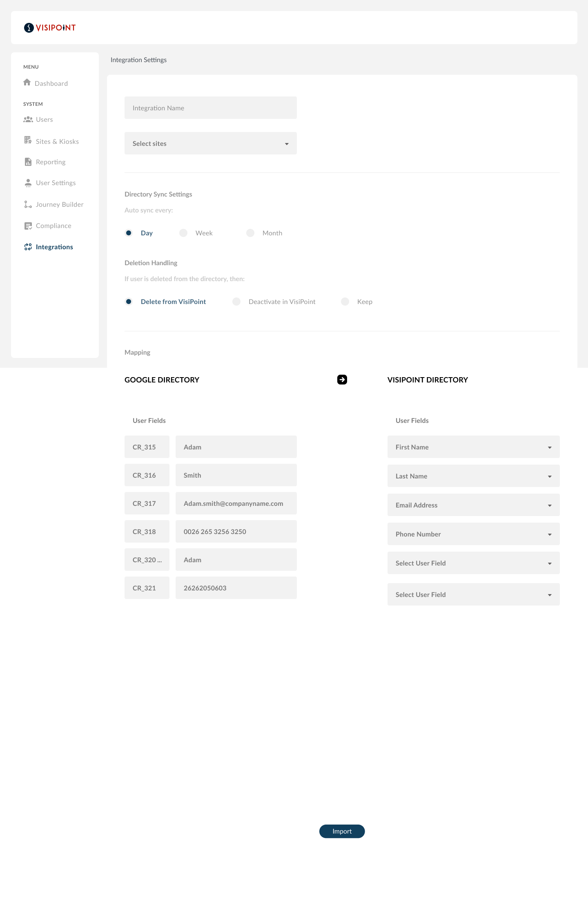The image size is (588, 912).
Task: Click the Integrations sync icon
Action: 28,247
